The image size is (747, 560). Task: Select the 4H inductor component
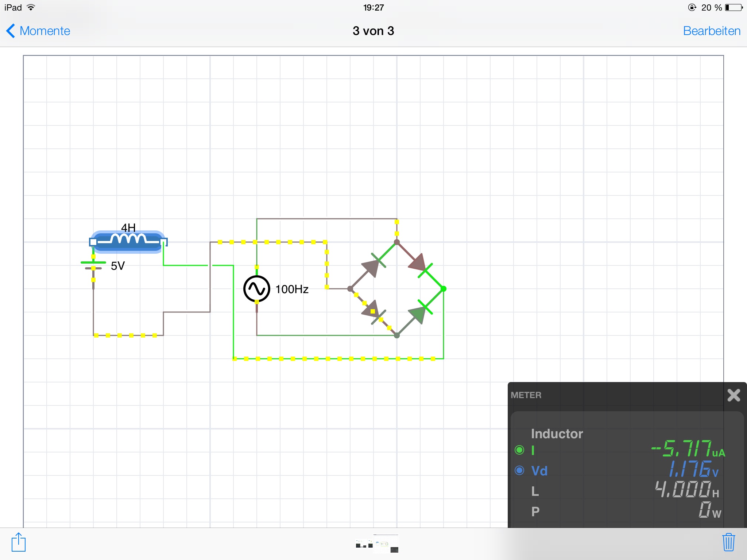coord(128,241)
